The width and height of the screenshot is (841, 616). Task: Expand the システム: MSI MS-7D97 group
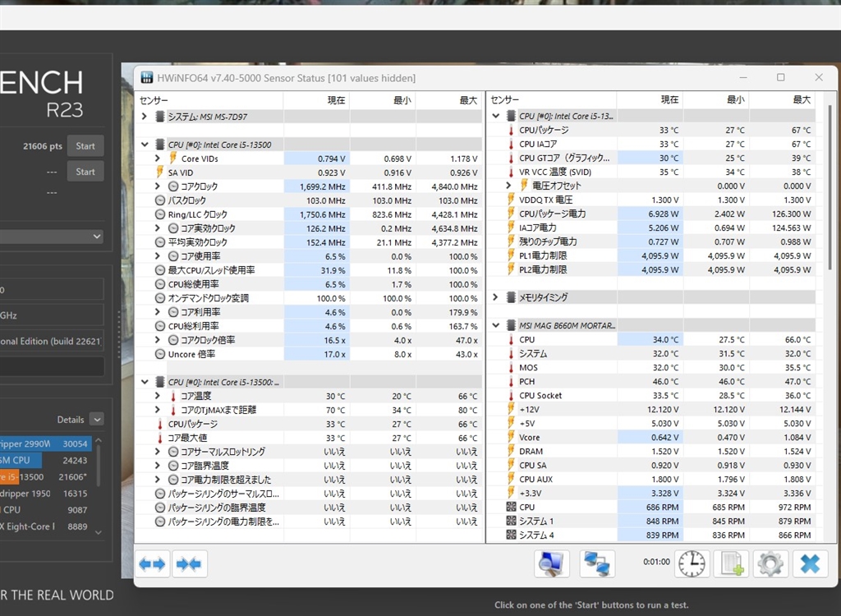point(144,116)
